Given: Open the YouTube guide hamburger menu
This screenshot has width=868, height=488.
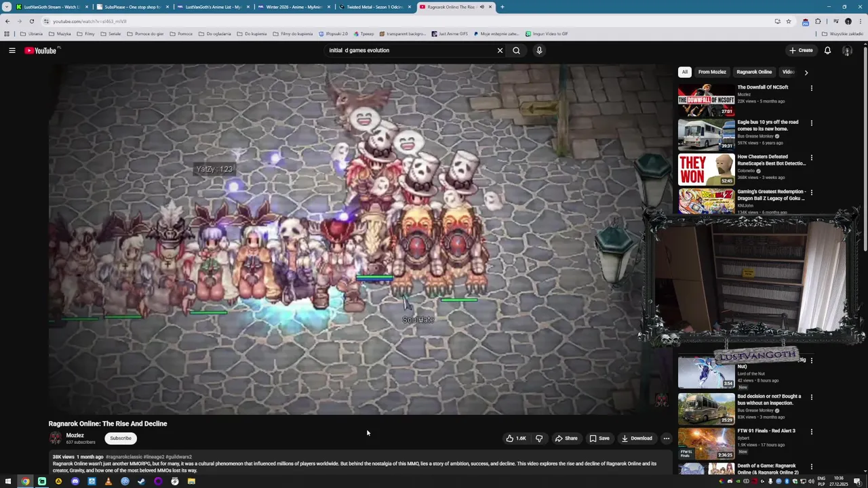Looking at the screenshot, I should (12, 50).
